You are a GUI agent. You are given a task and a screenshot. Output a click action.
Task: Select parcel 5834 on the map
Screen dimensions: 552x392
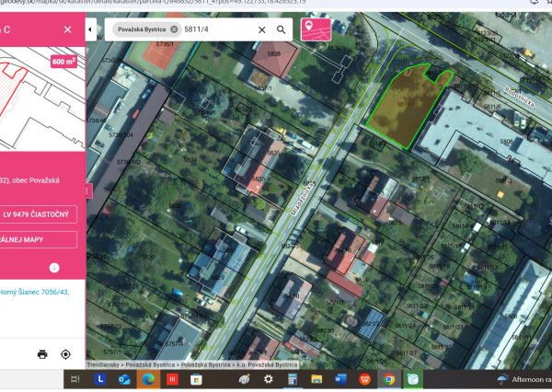click(190, 160)
